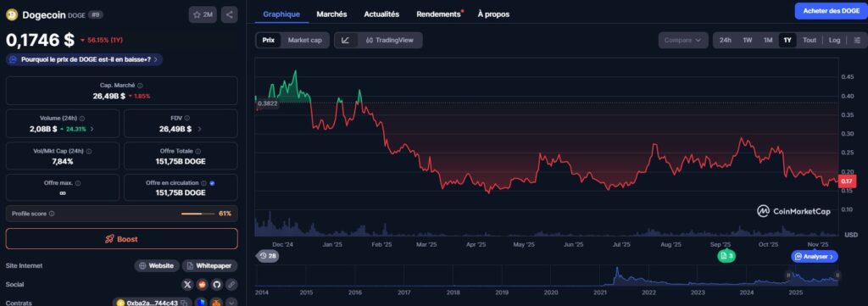This screenshot has height=306, width=868.
Task: Open the history marker showing 28
Action: (x=267, y=256)
